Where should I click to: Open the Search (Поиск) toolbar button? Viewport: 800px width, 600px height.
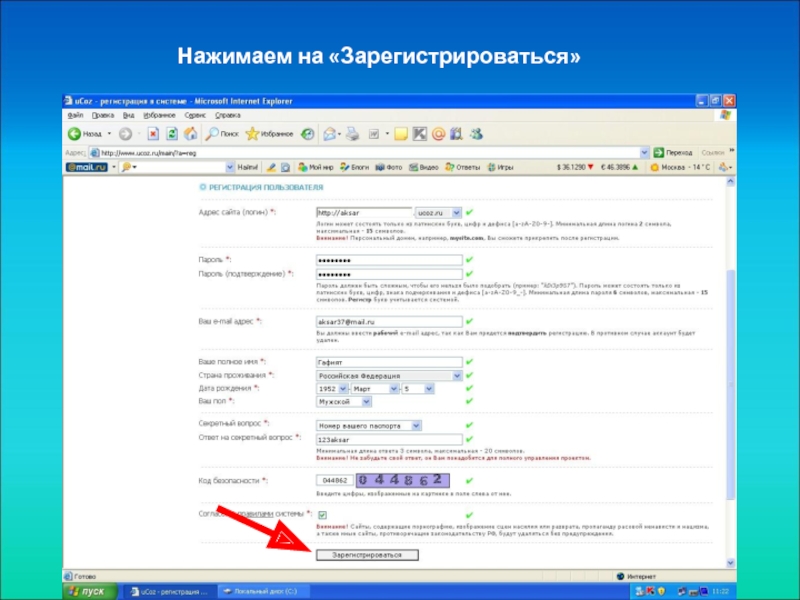pos(222,133)
